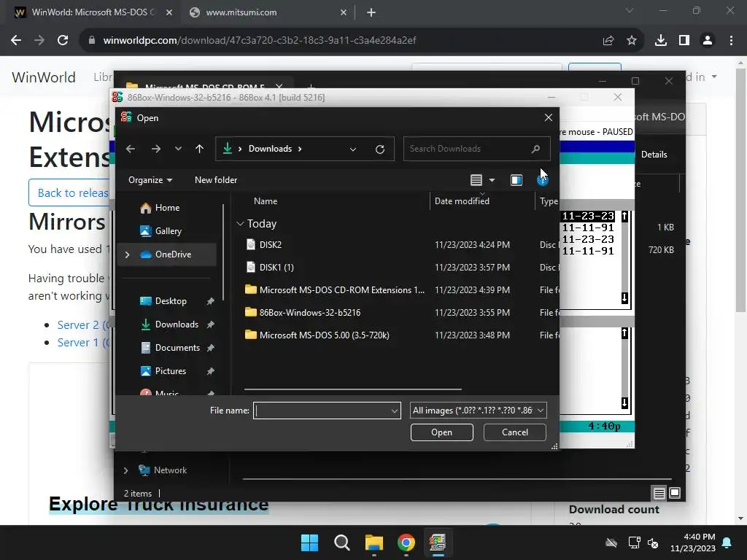Expand the File name history dropdown
The height and width of the screenshot is (560, 747).
point(395,411)
